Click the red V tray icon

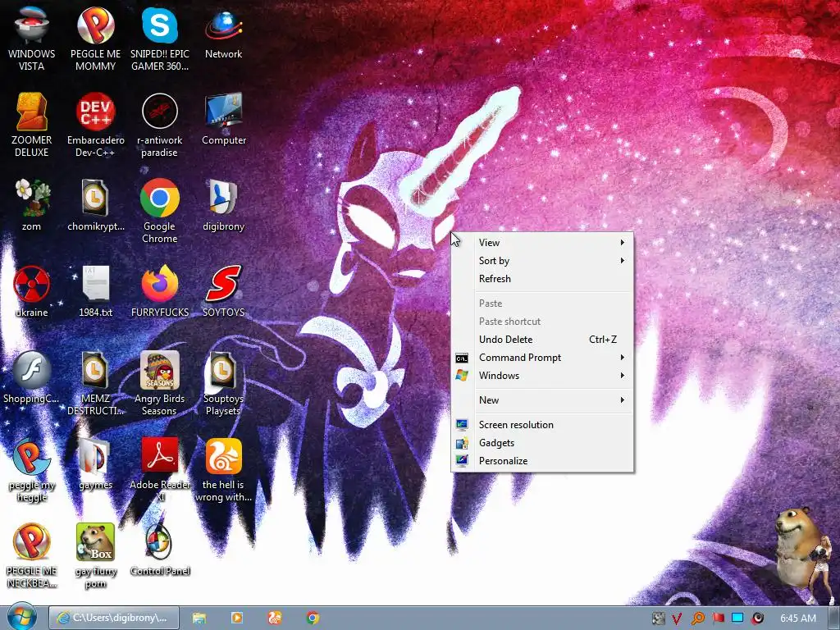coord(677,619)
